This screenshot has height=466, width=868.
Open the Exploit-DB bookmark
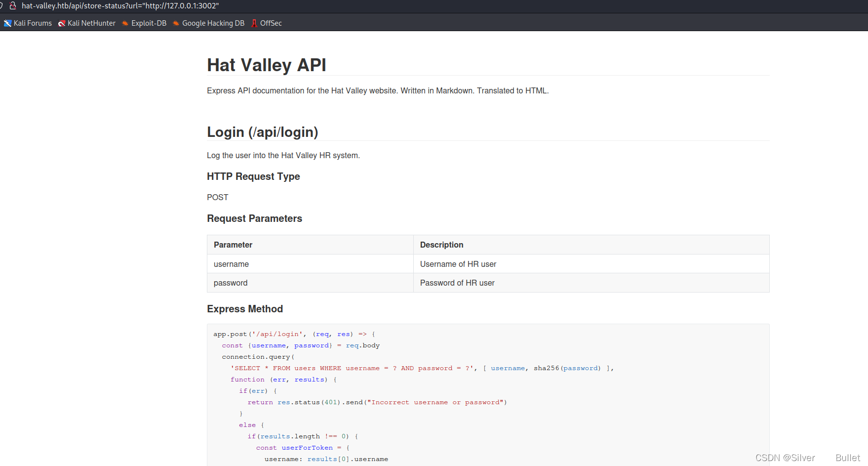(x=144, y=23)
